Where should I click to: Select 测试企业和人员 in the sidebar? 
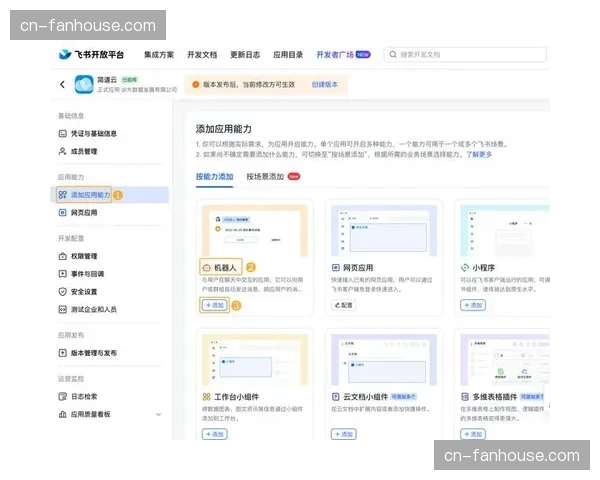pyautogui.click(x=94, y=309)
